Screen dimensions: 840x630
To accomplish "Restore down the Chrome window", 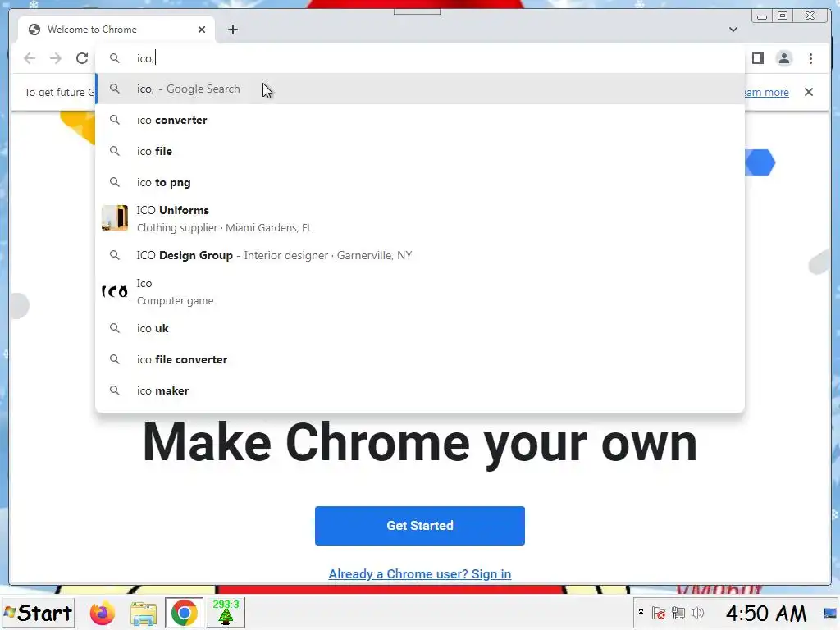I will pyautogui.click(x=782, y=16).
